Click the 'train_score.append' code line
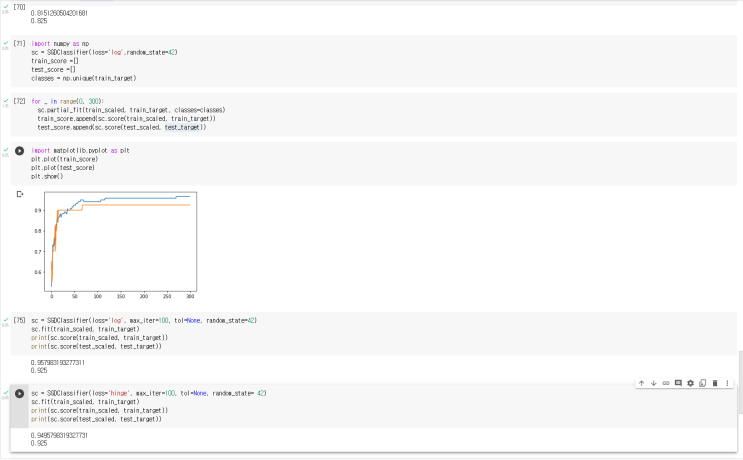 [127, 118]
